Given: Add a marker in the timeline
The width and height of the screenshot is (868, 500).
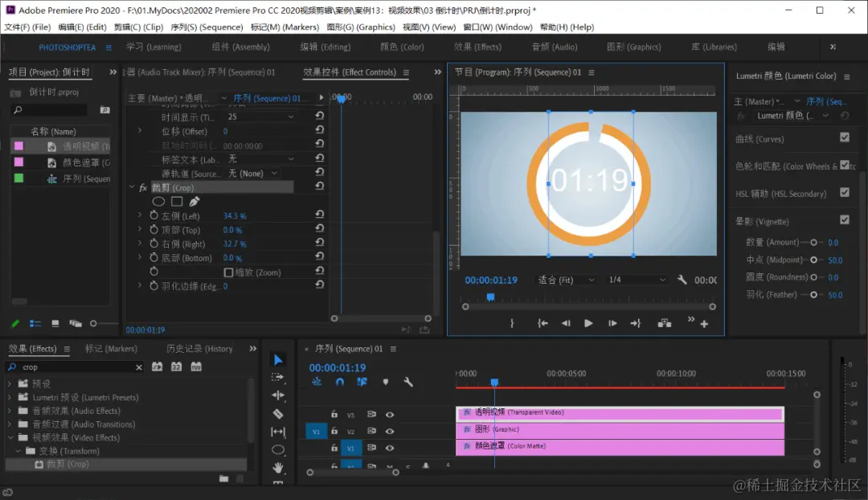Looking at the screenshot, I should coord(386,382).
